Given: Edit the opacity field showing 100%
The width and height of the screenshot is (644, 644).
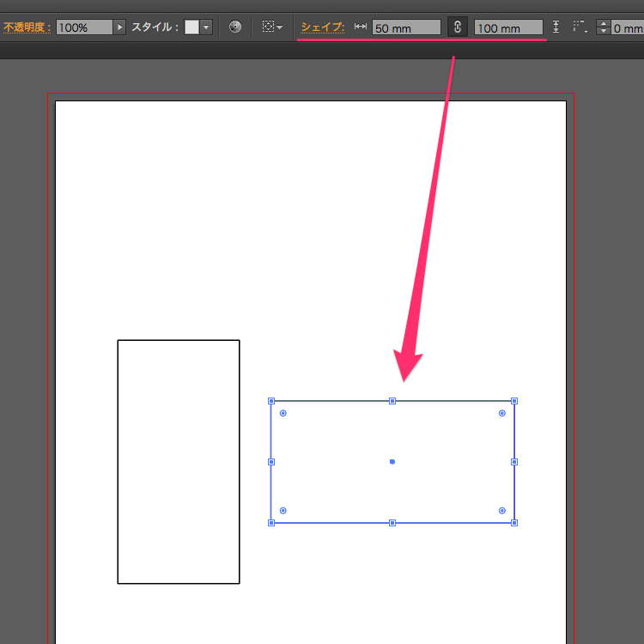Looking at the screenshot, I should (84, 27).
